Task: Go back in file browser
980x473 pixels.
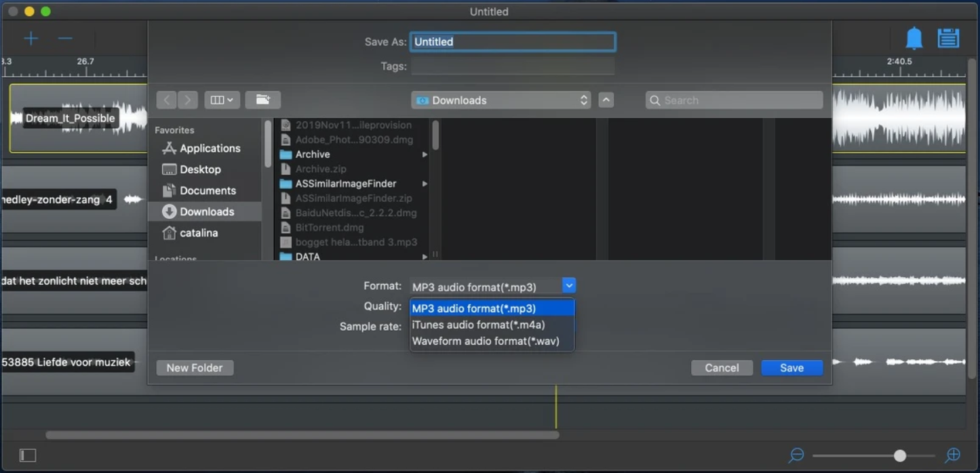Action: (x=166, y=100)
